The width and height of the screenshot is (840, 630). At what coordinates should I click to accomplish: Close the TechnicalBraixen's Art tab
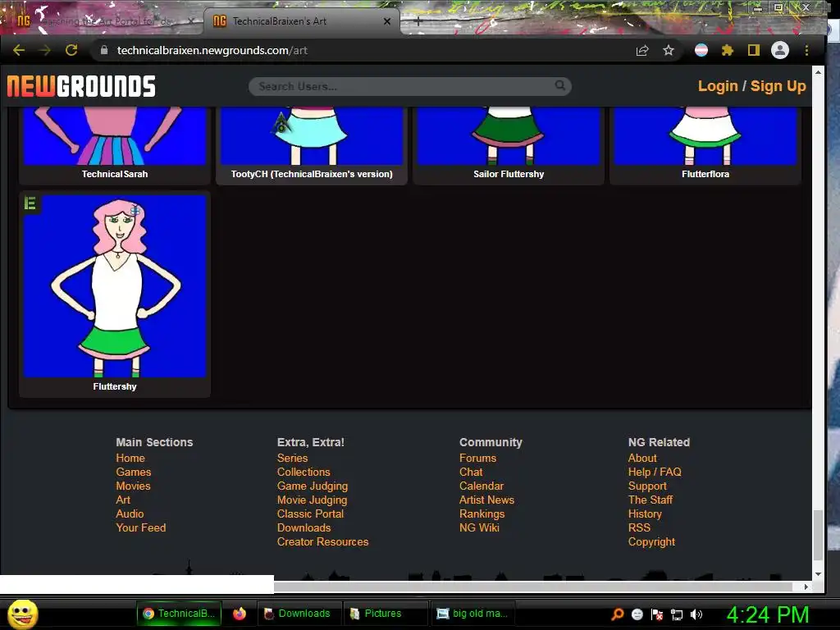[x=387, y=21]
